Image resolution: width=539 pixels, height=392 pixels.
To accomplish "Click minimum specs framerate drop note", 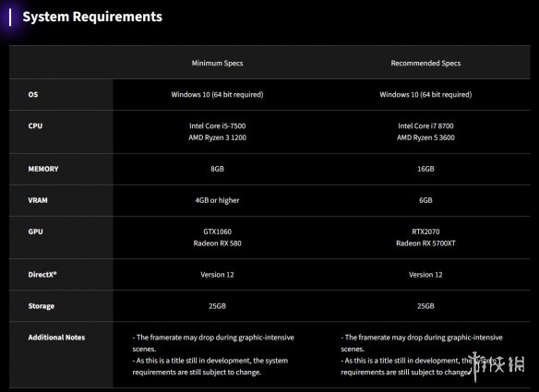I will click(x=213, y=343).
